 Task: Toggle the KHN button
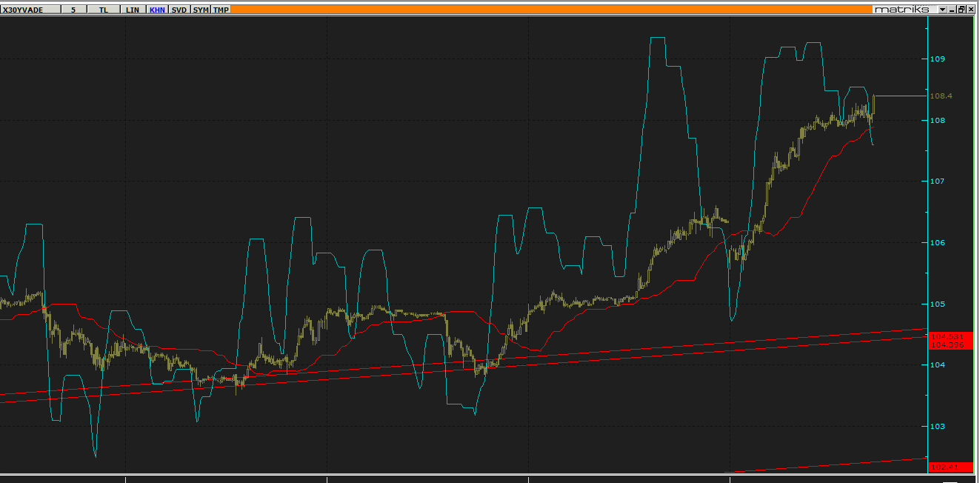tap(157, 10)
